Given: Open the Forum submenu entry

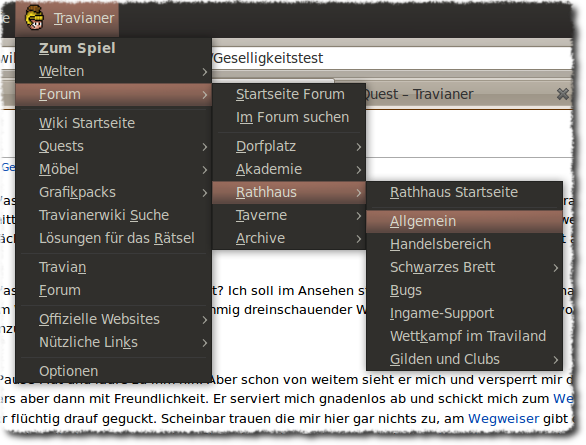Looking at the screenshot, I should (x=114, y=95).
